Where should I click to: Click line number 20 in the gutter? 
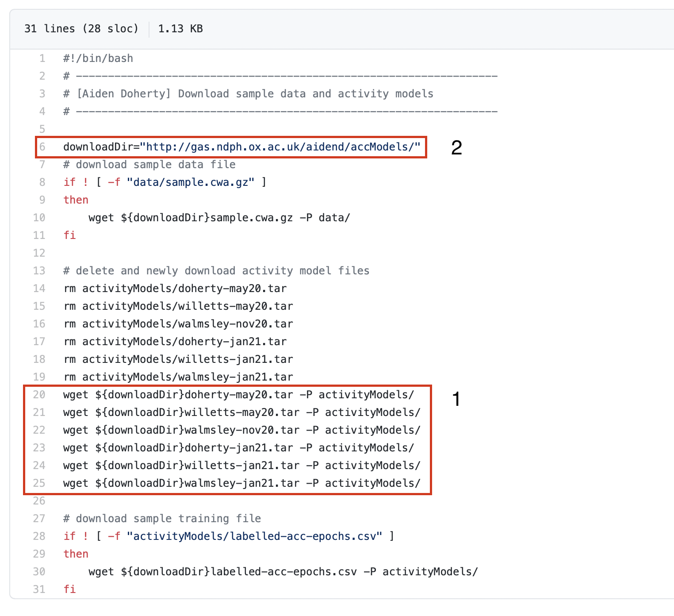click(x=39, y=395)
